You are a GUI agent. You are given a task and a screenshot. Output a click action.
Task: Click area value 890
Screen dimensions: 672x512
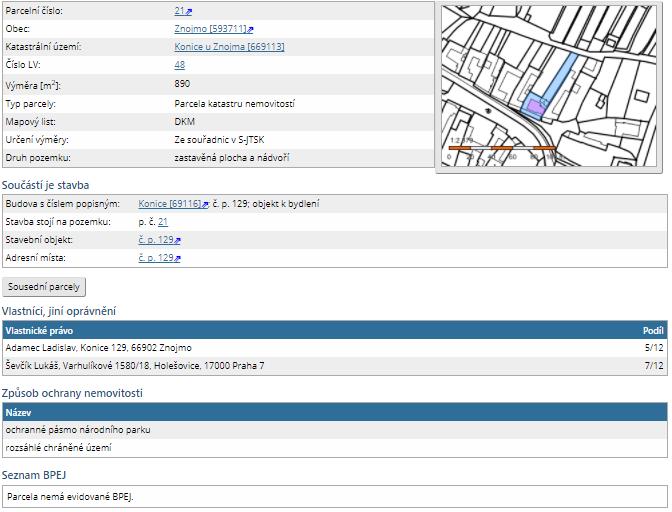pos(182,84)
